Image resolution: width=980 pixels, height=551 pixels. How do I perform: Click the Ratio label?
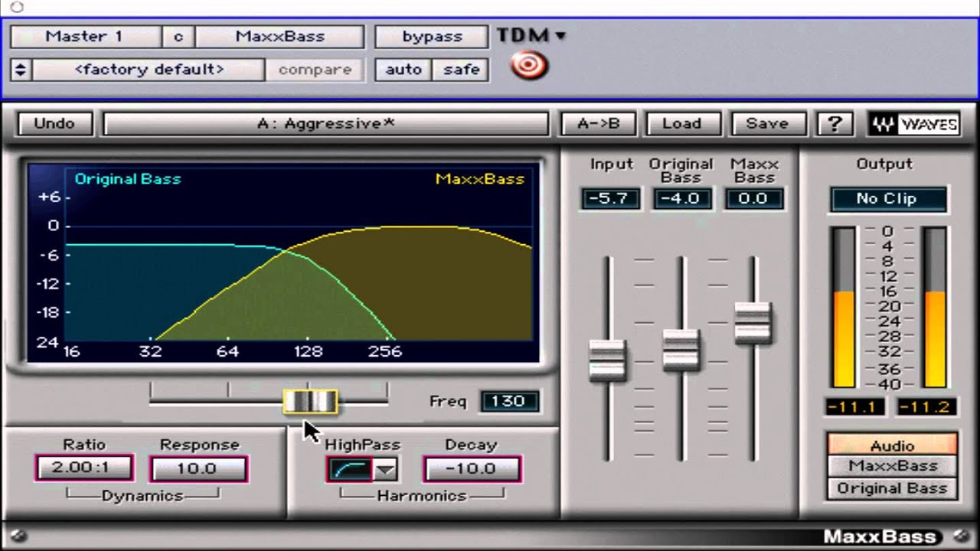point(84,445)
